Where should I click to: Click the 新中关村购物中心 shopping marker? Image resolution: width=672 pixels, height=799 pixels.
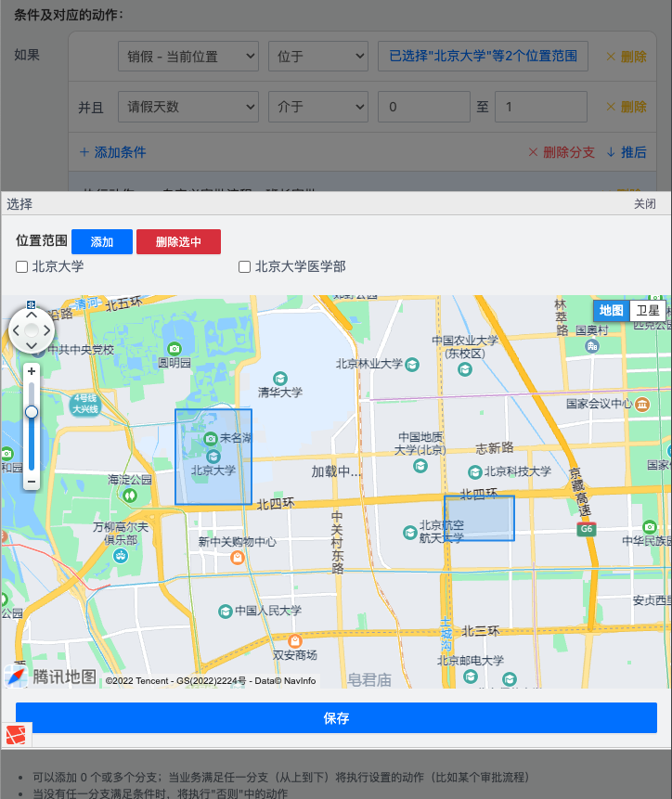tap(238, 557)
